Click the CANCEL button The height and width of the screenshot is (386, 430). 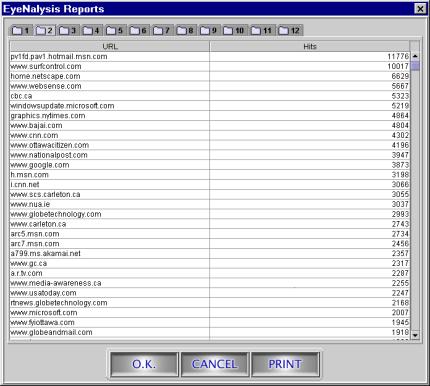click(x=214, y=364)
